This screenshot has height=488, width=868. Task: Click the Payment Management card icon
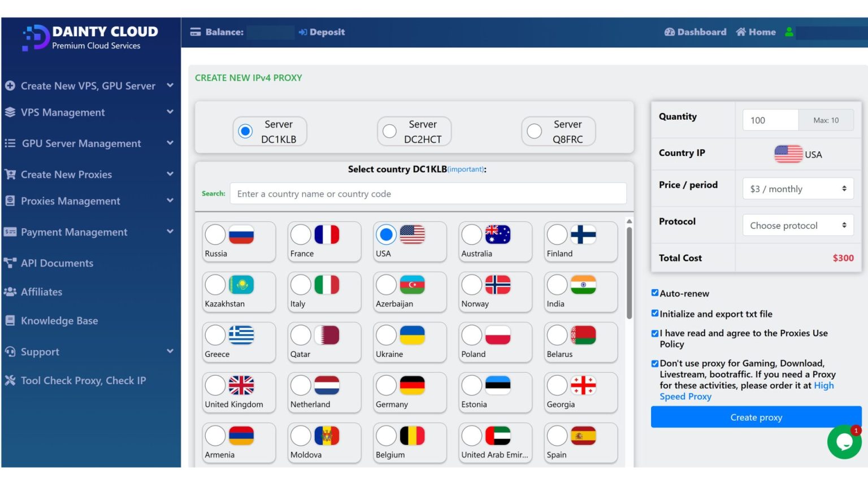[x=10, y=232]
